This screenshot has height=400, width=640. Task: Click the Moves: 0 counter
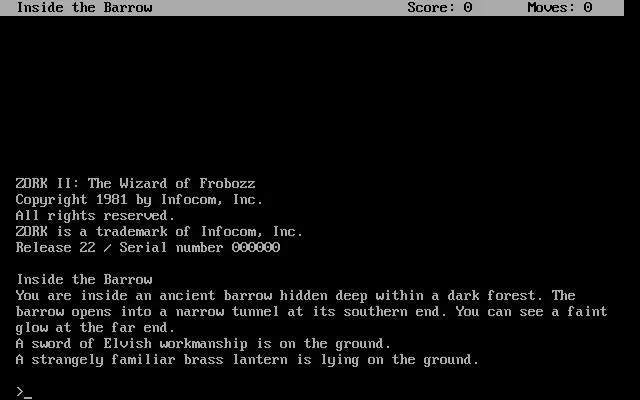tap(560, 7)
